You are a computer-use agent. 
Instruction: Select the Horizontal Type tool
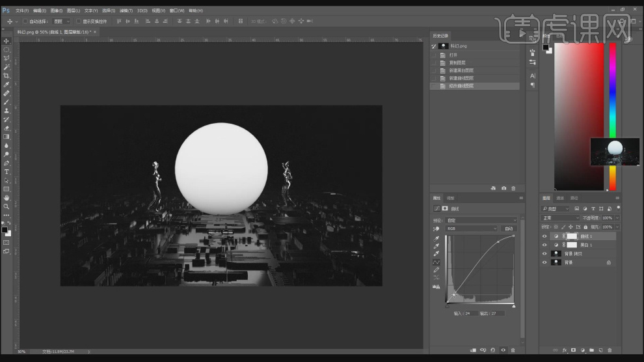pyautogui.click(x=7, y=171)
